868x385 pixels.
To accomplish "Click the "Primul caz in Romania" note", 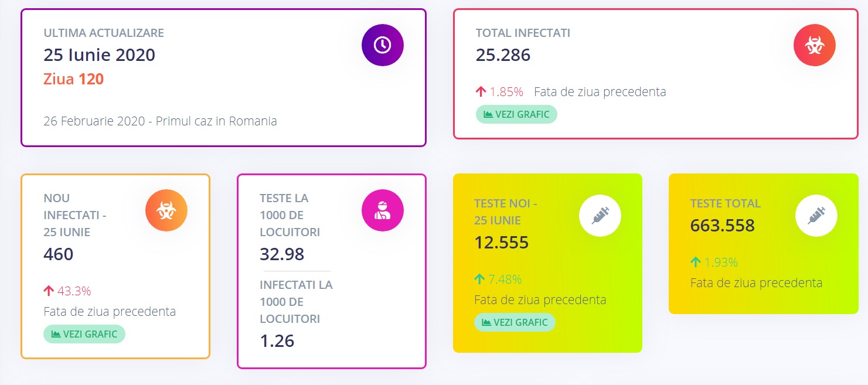I will point(216,121).
